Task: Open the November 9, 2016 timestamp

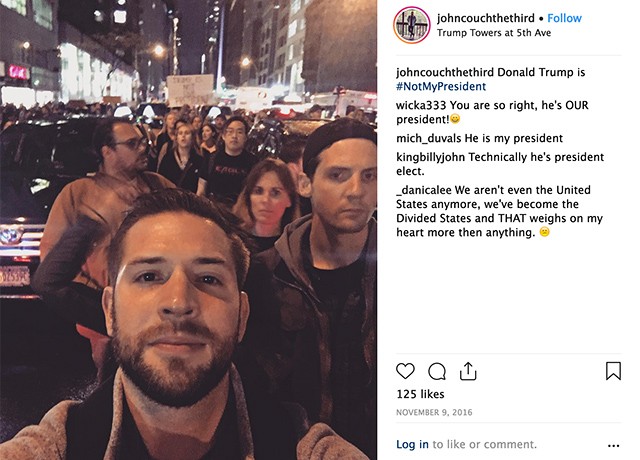Action: 434,413
